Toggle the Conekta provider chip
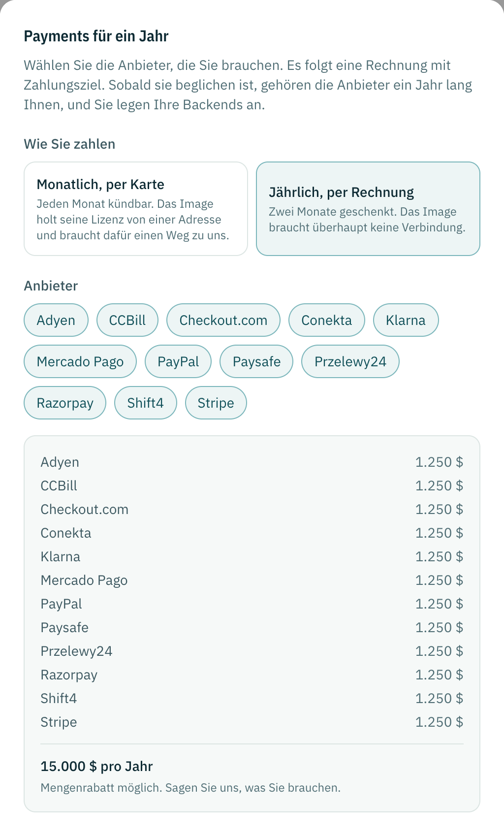This screenshot has height=836, width=504. click(x=327, y=320)
